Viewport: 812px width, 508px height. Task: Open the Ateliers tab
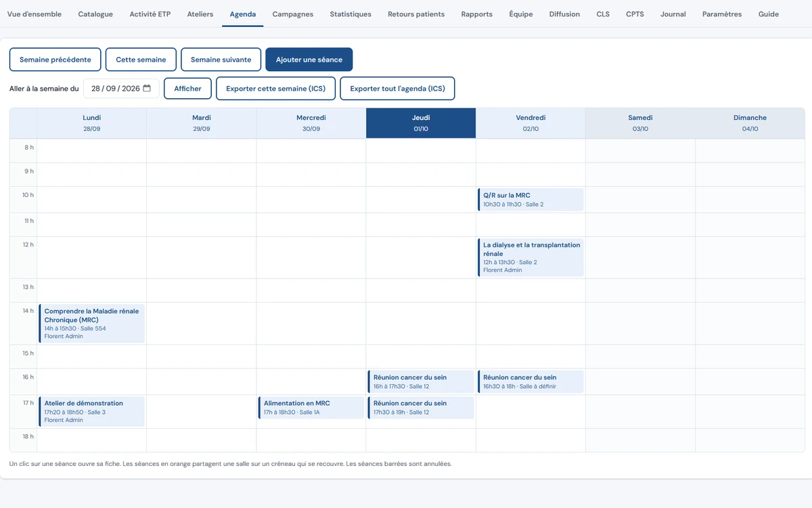click(x=200, y=14)
